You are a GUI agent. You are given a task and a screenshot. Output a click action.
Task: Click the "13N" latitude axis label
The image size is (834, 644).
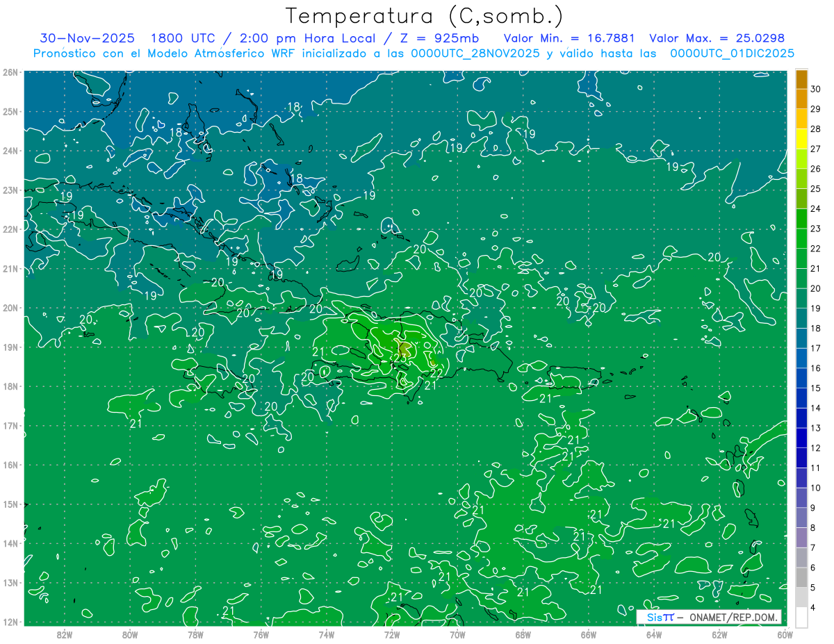(10, 582)
